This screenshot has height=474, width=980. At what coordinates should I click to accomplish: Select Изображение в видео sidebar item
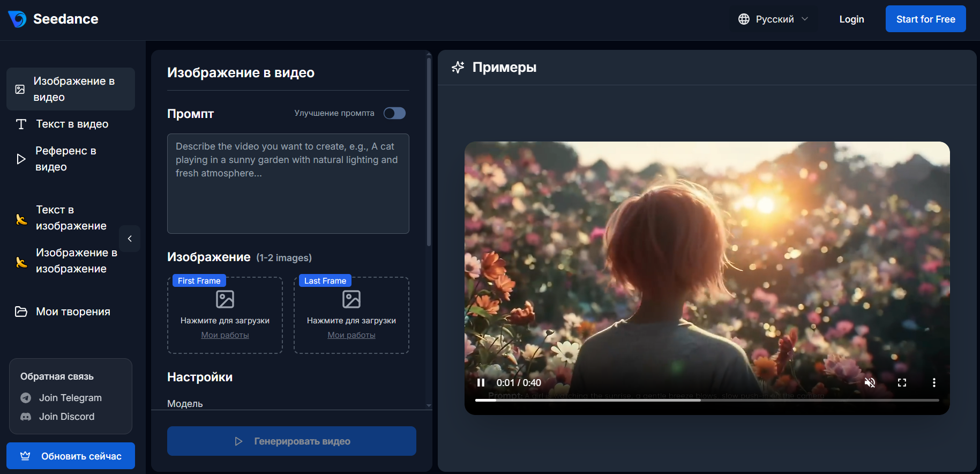point(71,89)
